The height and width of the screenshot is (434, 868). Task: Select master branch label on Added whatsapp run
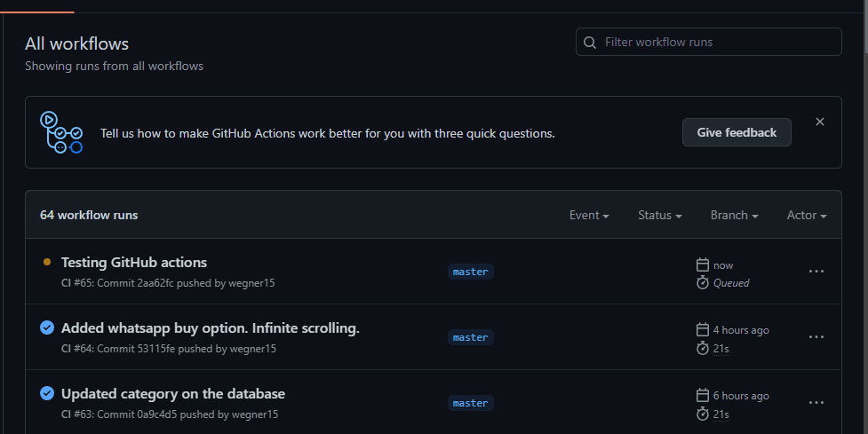tap(471, 337)
